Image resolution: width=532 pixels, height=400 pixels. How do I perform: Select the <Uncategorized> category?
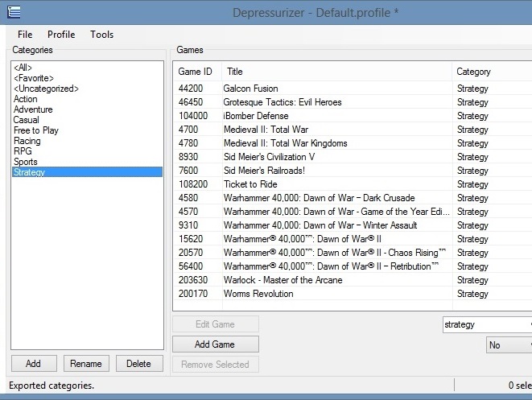coord(87,89)
